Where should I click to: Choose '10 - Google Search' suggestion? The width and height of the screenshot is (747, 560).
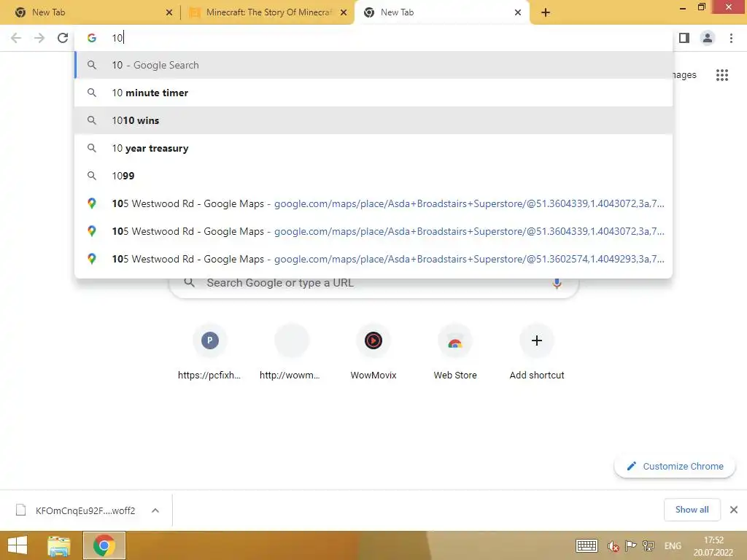(373, 65)
